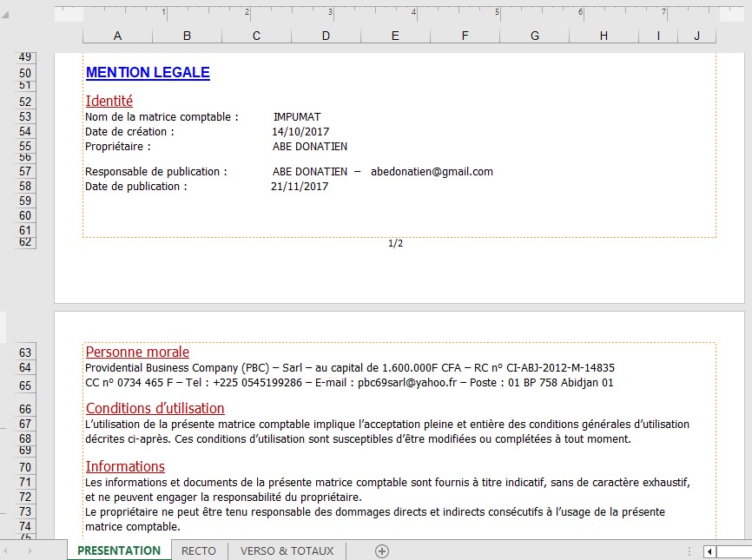Click the Personne morale heading
The width and height of the screenshot is (752, 560).
137,352
